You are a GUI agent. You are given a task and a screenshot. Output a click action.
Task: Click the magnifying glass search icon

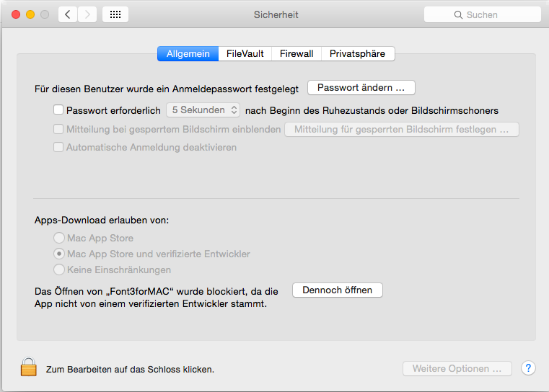(457, 14)
